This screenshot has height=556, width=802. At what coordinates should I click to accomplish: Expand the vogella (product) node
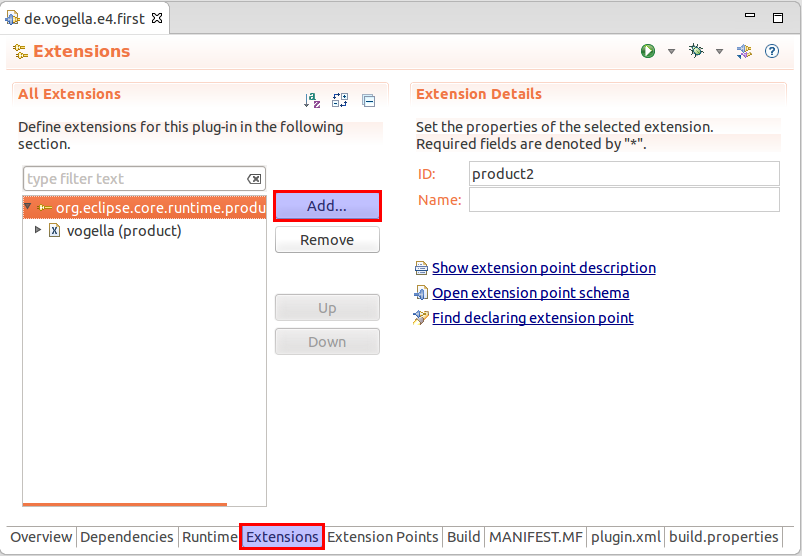(37, 230)
